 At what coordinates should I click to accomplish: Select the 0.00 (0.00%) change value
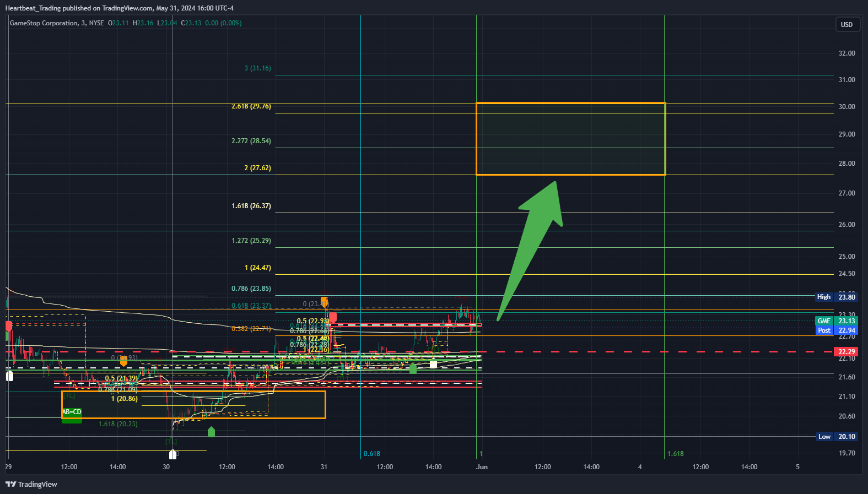(x=223, y=23)
